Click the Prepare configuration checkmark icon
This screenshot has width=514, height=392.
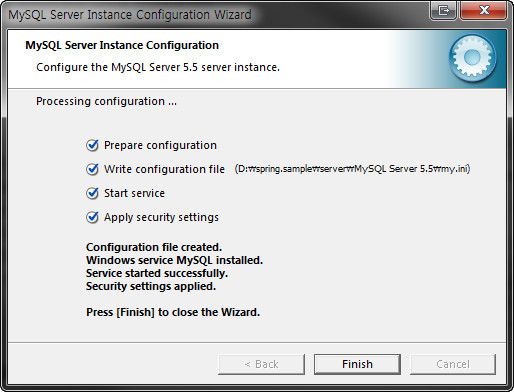(92, 145)
